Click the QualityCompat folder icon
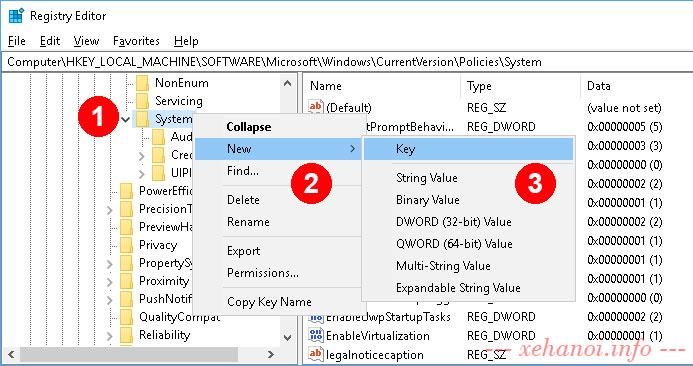This screenshot has height=366, width=693. (x=126, y=317)
